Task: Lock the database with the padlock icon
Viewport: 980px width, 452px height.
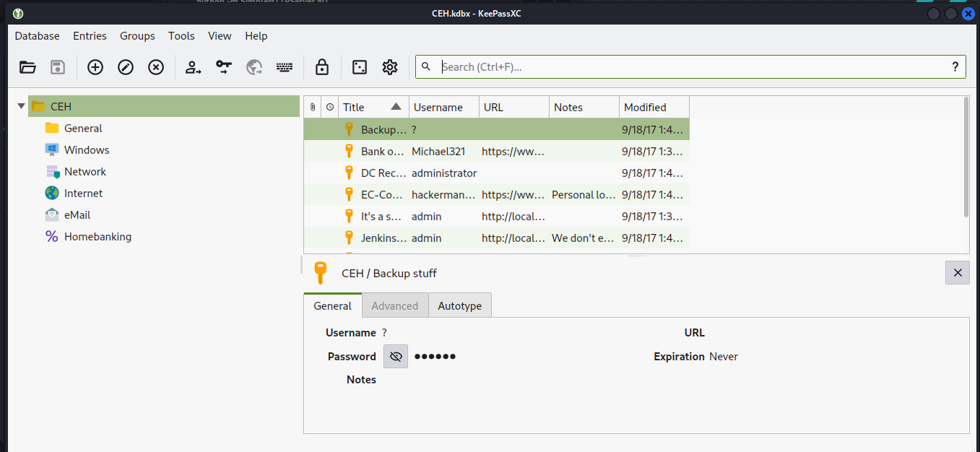Action: pyautogui.click(x=322, y=67)
